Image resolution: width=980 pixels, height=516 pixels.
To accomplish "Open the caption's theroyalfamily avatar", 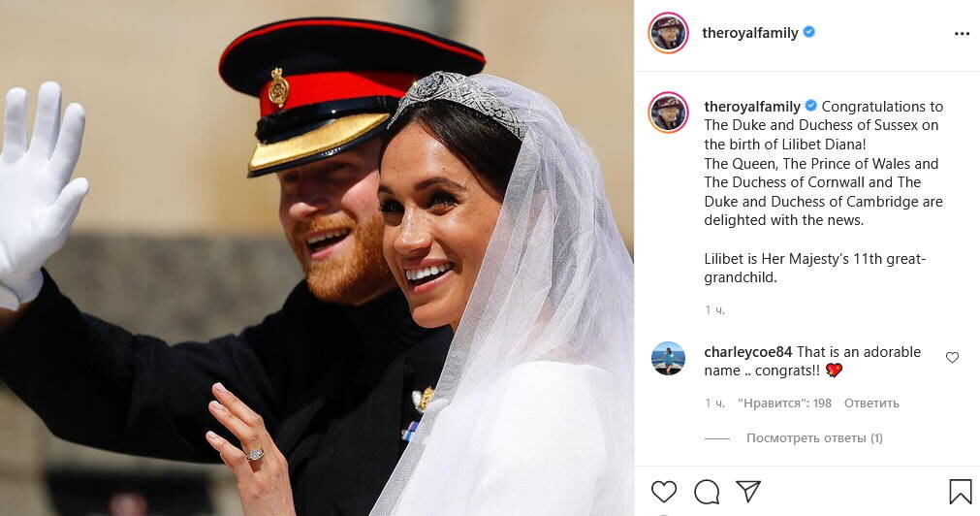I will (x=668, y=113).
